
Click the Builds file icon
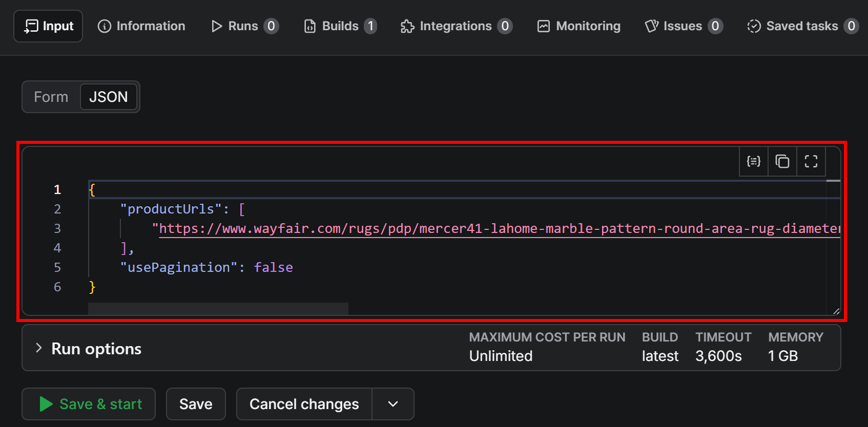click(x=310, y=26)
